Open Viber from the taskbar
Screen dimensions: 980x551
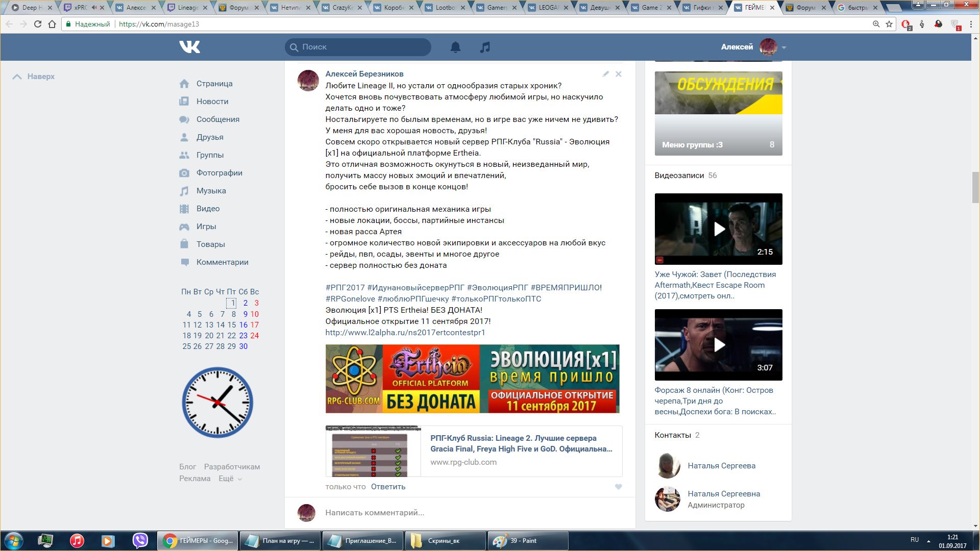coord(140,541)
